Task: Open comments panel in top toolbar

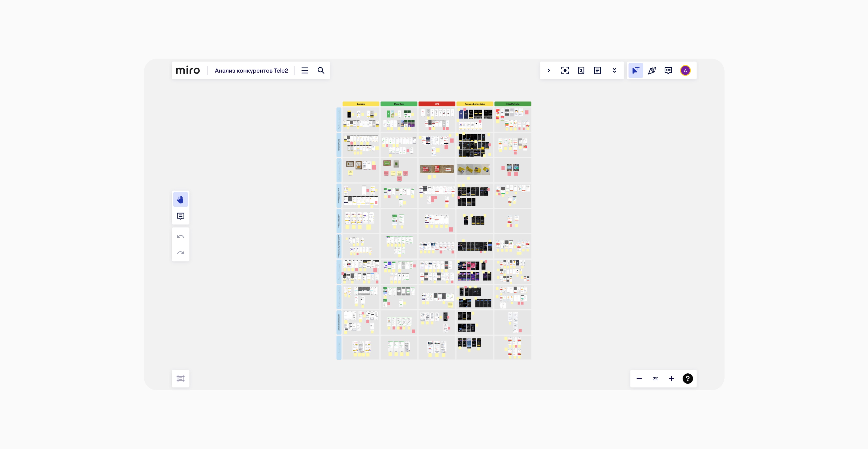Action: point(668,70)
